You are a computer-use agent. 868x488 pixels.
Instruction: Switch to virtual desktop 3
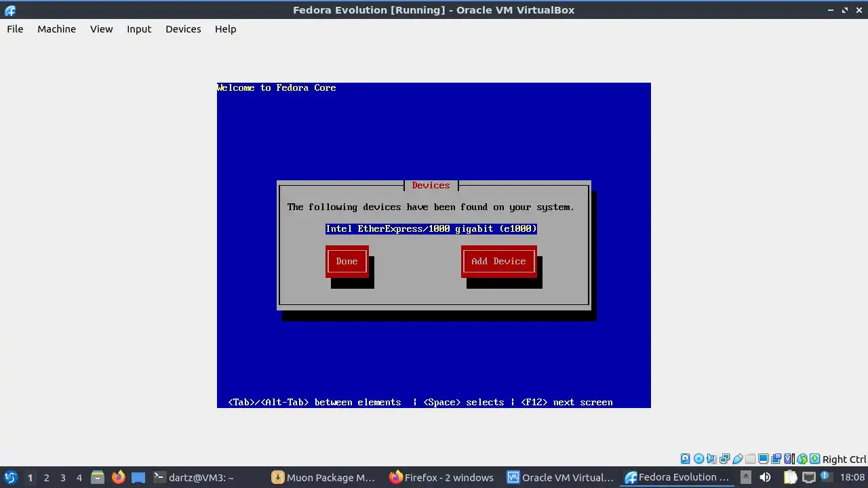tap(62, 477)
